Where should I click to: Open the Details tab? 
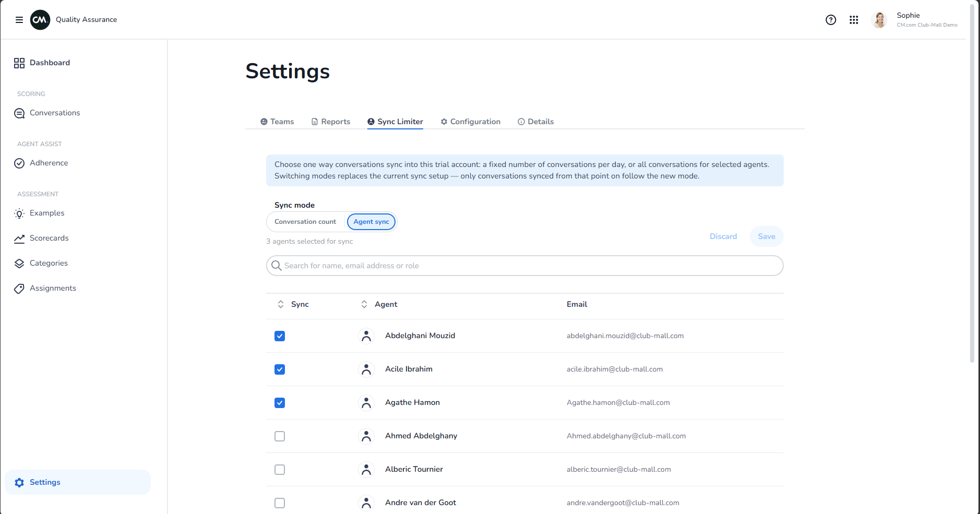[x=536, y=122]
